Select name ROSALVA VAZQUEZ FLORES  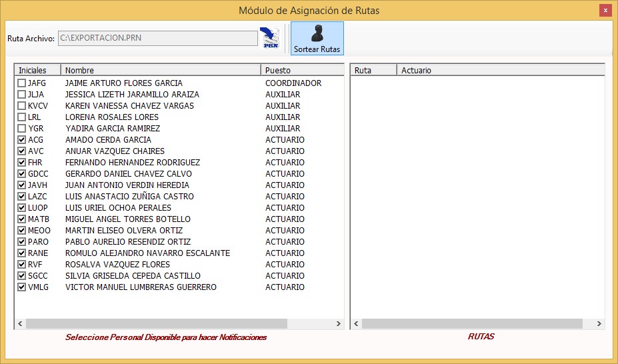coord(117,264)
